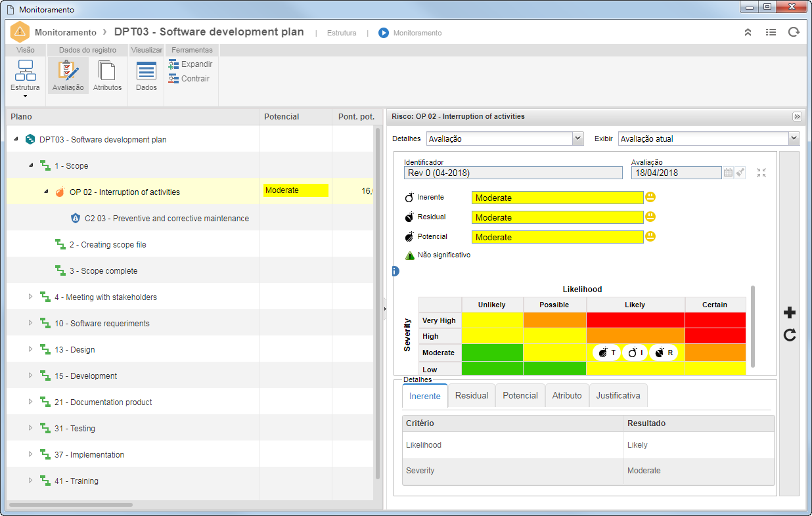The width and height of the screenshot is (812, 516).
Task: Click the Monitoramento breadcrumb at left
Action: [66, 32]
